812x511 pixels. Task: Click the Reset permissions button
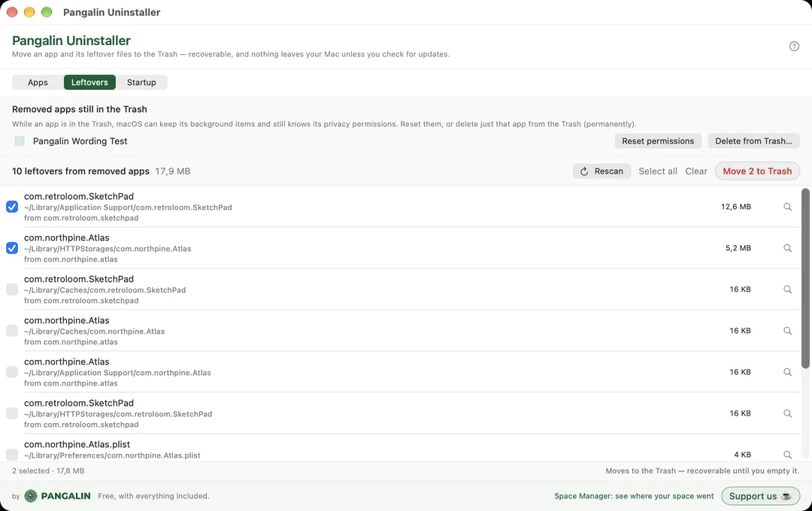(x=658, y=141)
